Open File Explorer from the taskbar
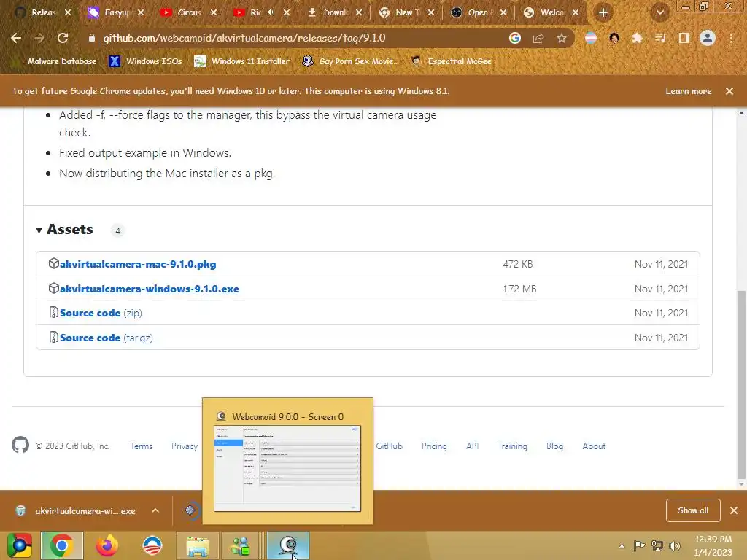 click(197, 545)
